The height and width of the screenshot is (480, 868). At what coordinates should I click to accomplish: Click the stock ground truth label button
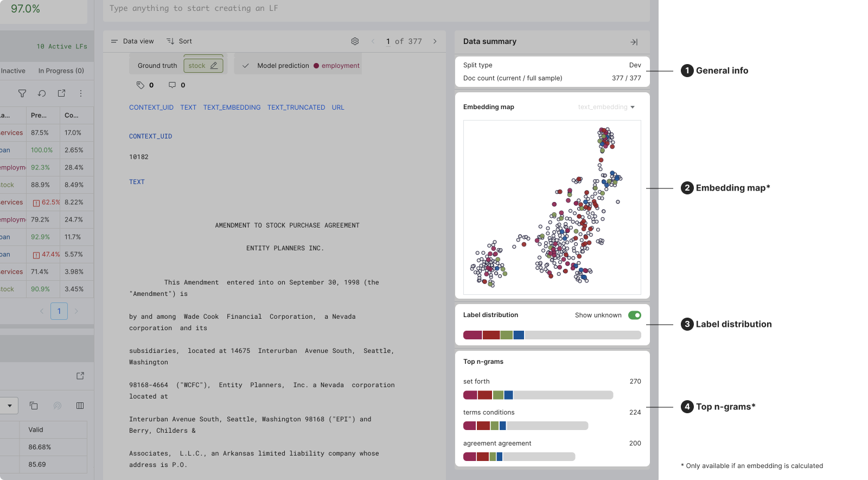(x=203, y=66)
